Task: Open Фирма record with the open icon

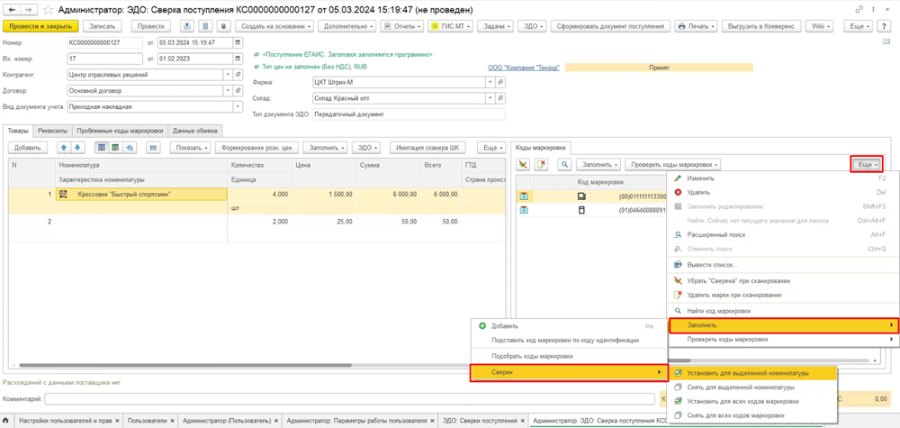Action: pyautogui.click(x=501, y=83)
